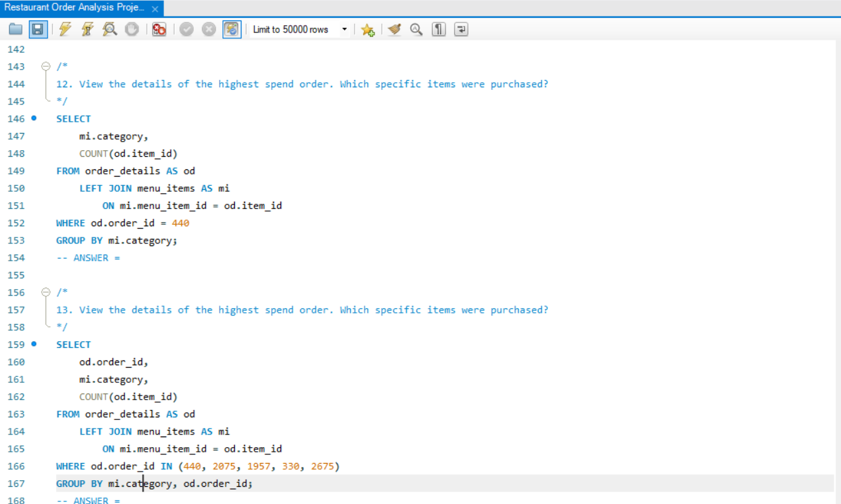
Task: Click the value 2675 in the IN list
Action: (x=322, y=466)
